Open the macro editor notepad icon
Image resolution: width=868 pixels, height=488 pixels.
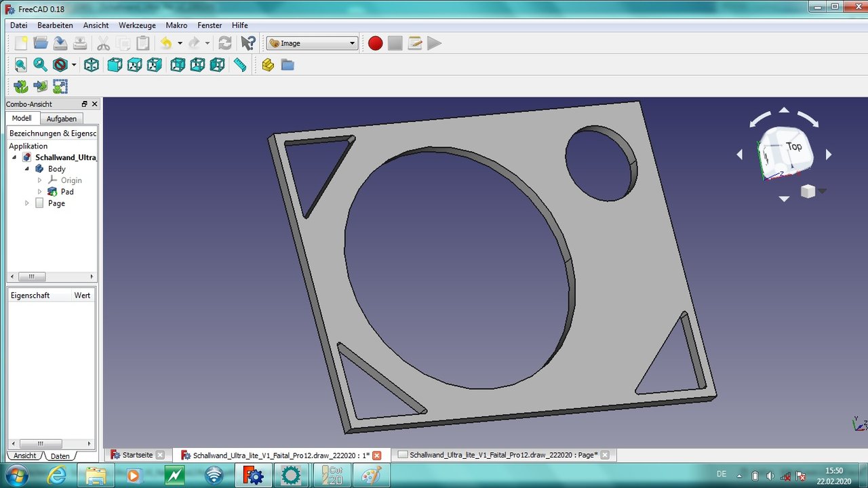coord(415,43)
